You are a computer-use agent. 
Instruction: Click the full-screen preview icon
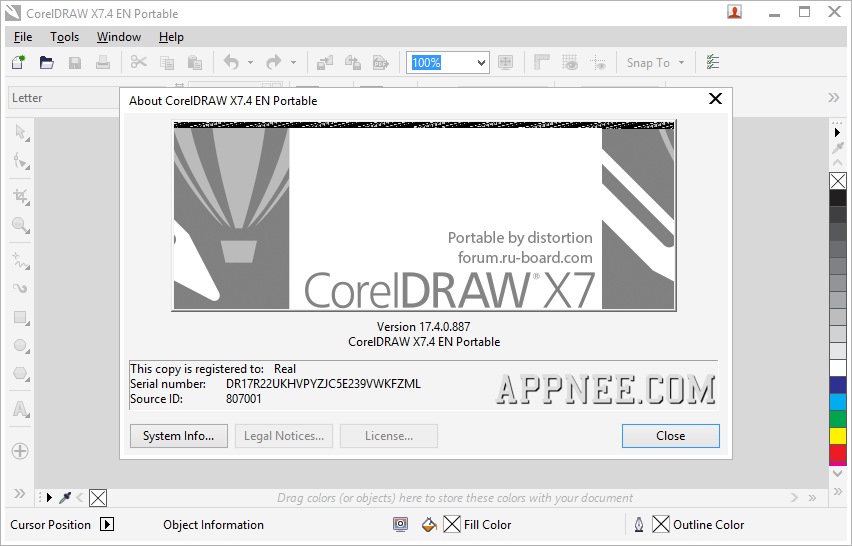[505, 62]
